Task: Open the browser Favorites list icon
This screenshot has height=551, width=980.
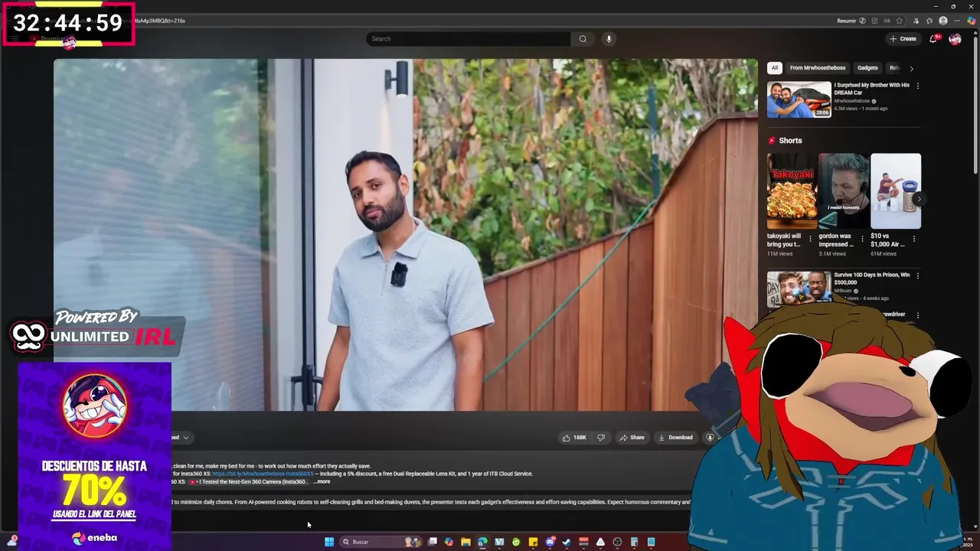Action: pos(929,21)
